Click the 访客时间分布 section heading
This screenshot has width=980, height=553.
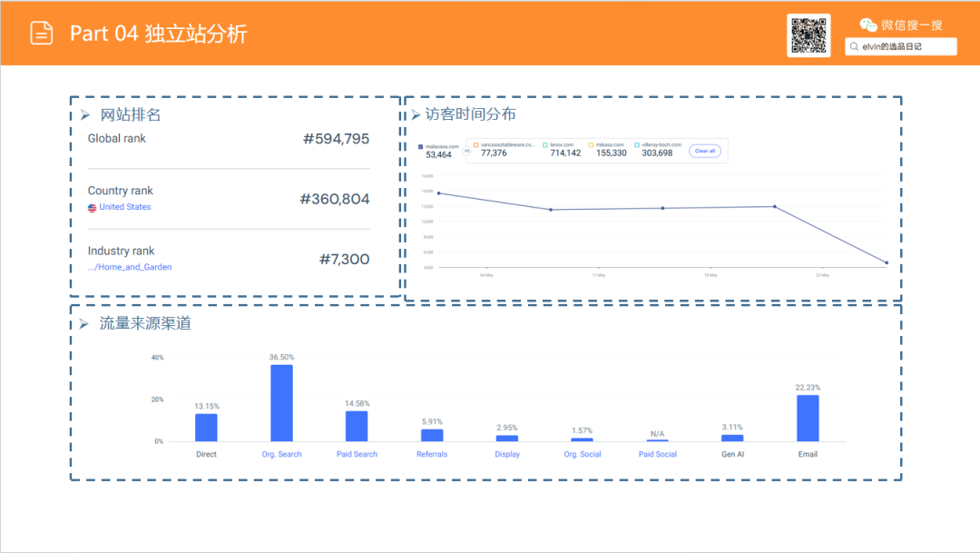[471, 114]
